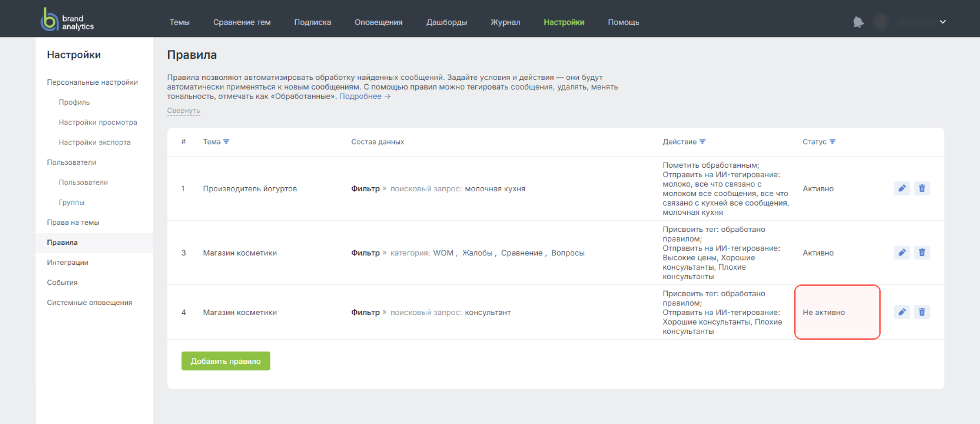Edit the rule for Производитель йогуртов

pos(902,188)
